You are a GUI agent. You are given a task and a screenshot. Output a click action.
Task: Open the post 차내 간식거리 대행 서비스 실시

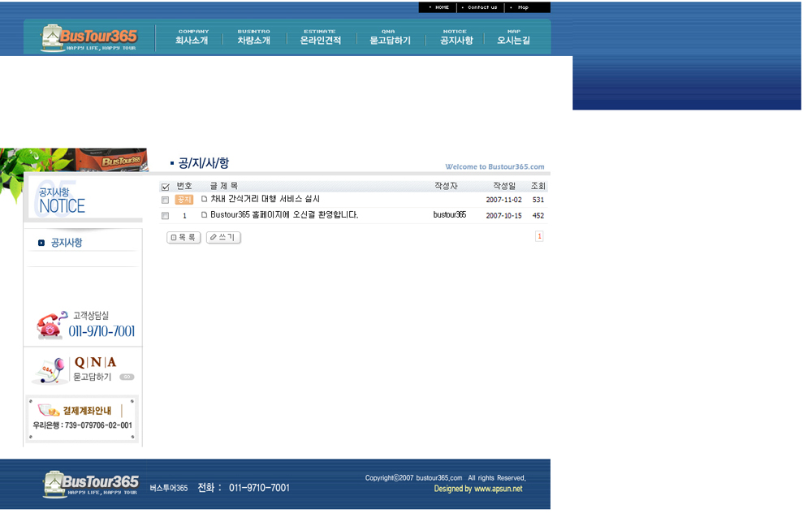tap(265, 199)
